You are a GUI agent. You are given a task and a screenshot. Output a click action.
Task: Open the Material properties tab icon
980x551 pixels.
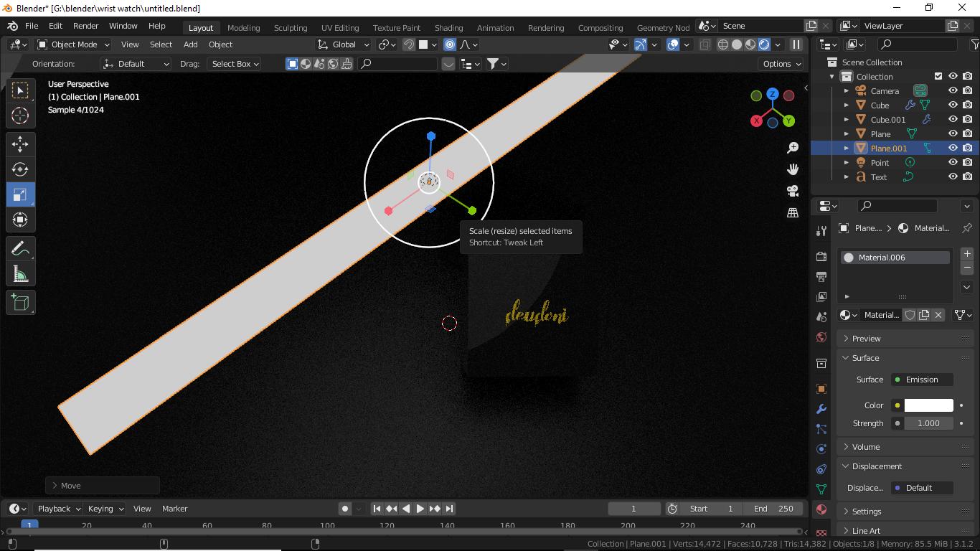[x=821, y=509]
